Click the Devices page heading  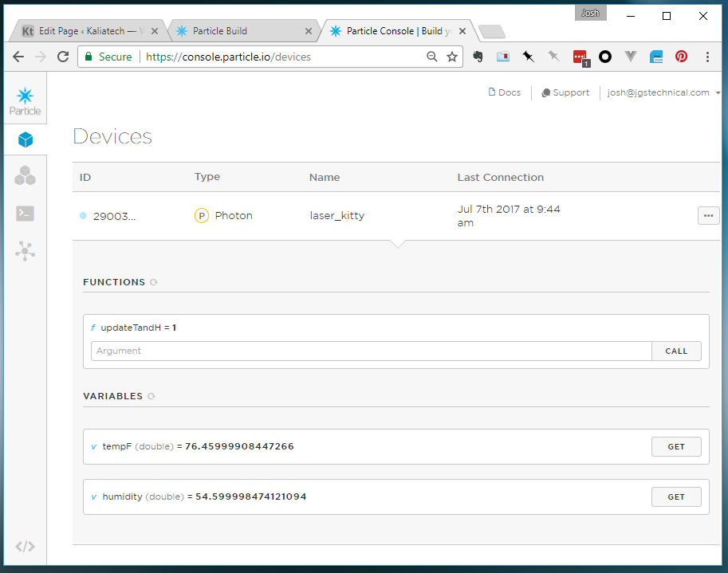(112, 136)
